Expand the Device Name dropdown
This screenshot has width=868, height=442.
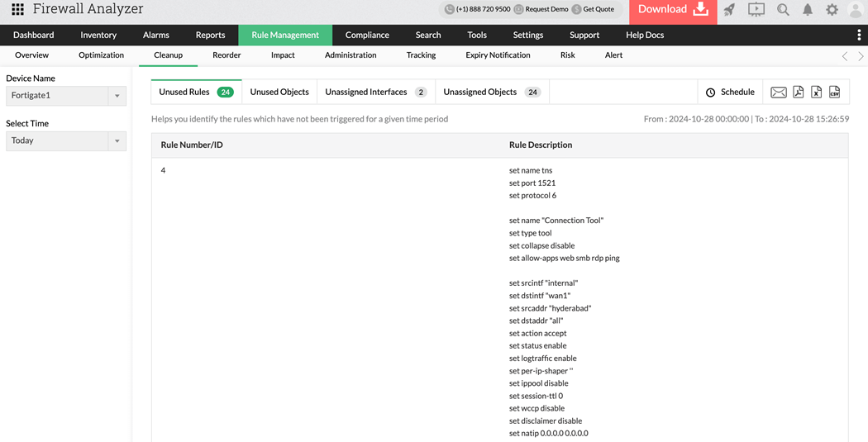117,96
